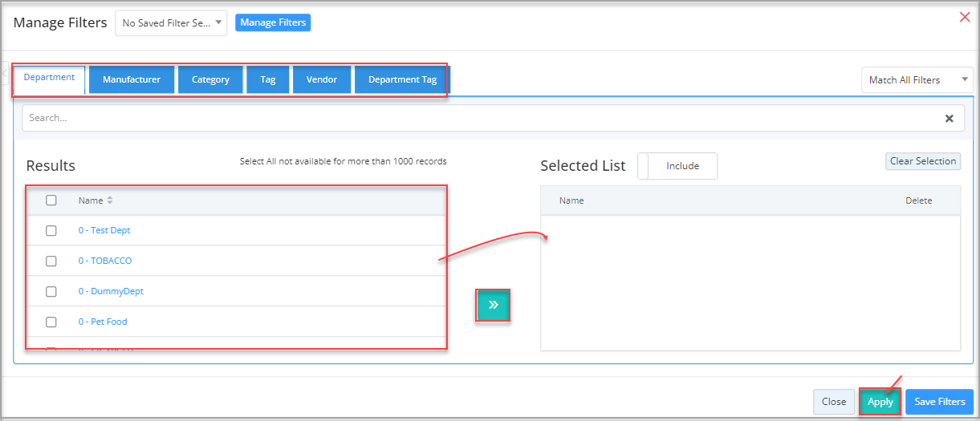Toggle the Include/Exclude switch
Viewport: 980px width, 421px height.
[677, 166]
